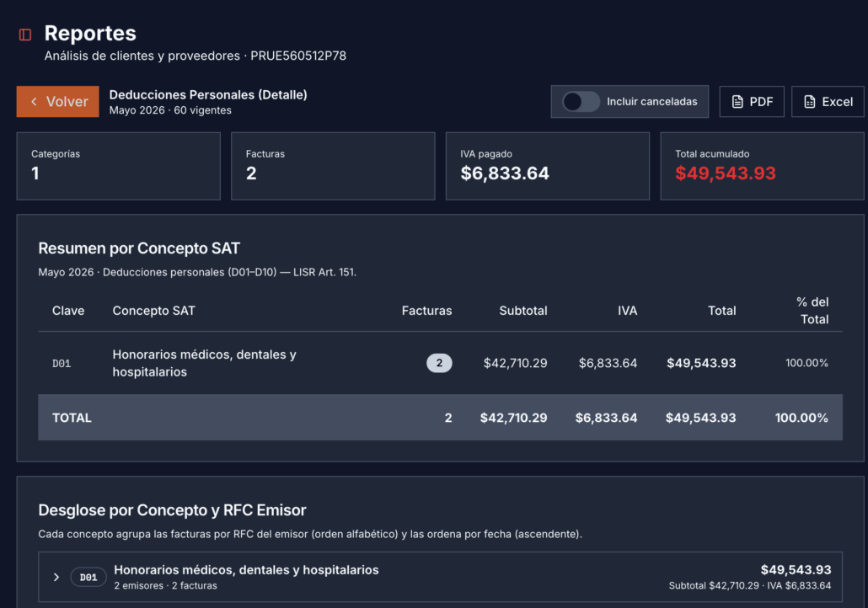Viewport: 868px width, 608px height.
Task: Click the D01 row in the summary table
Action: (440, 363)
